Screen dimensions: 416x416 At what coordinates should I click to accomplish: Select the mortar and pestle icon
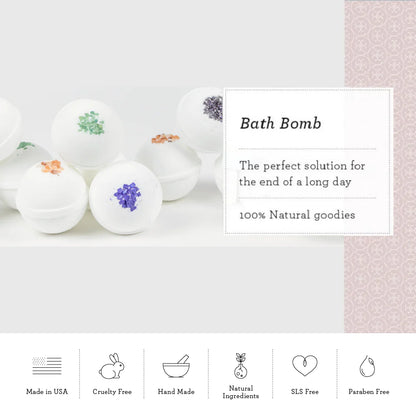point(176,366)
